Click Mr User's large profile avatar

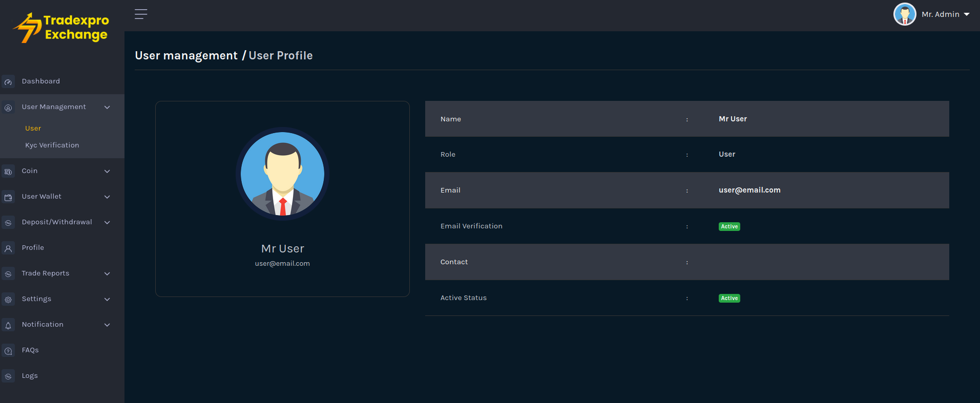pos(282,174)
